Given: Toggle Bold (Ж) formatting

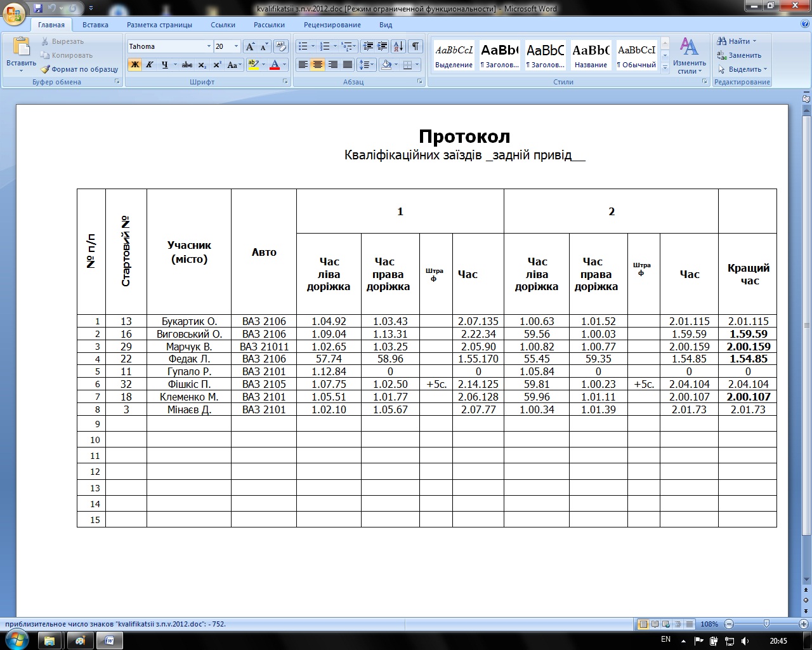Looking at the screenshot, I should coord(134,65).
